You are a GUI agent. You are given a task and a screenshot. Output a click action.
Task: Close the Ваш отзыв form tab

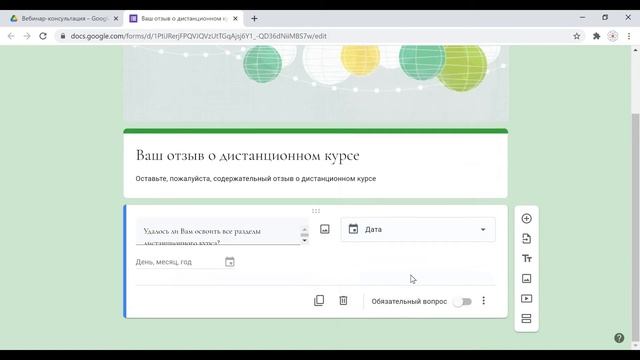coord(235,18)
